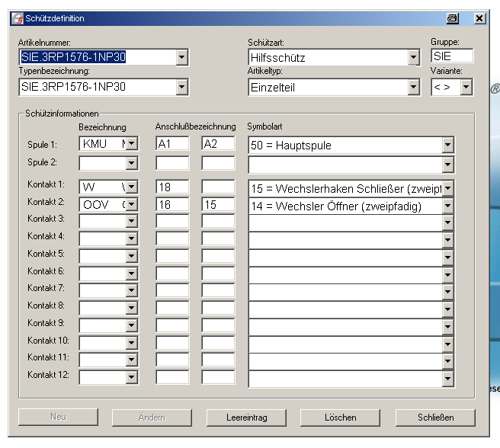Open Kontakt 5 Bezeichnung dropdown
The image size is (500, 448).
pos(132,256)
